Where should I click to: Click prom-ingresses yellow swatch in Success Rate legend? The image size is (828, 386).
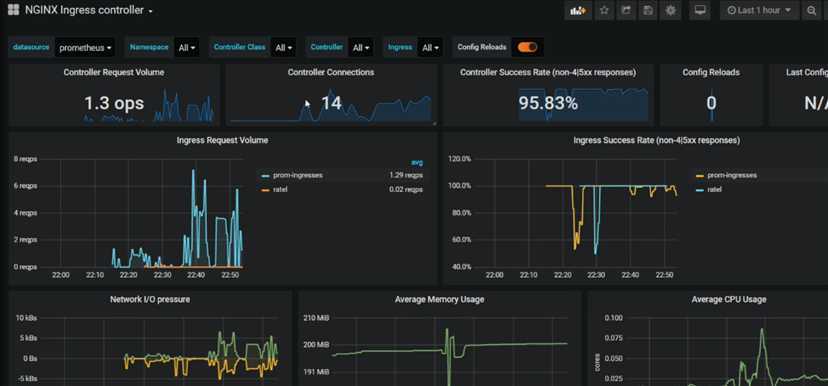700,175
